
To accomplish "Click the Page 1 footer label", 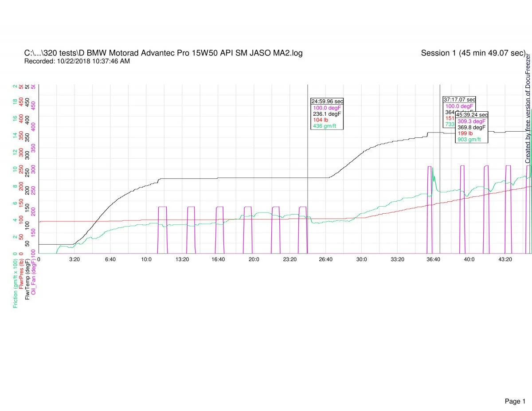I will click(515, 389).
